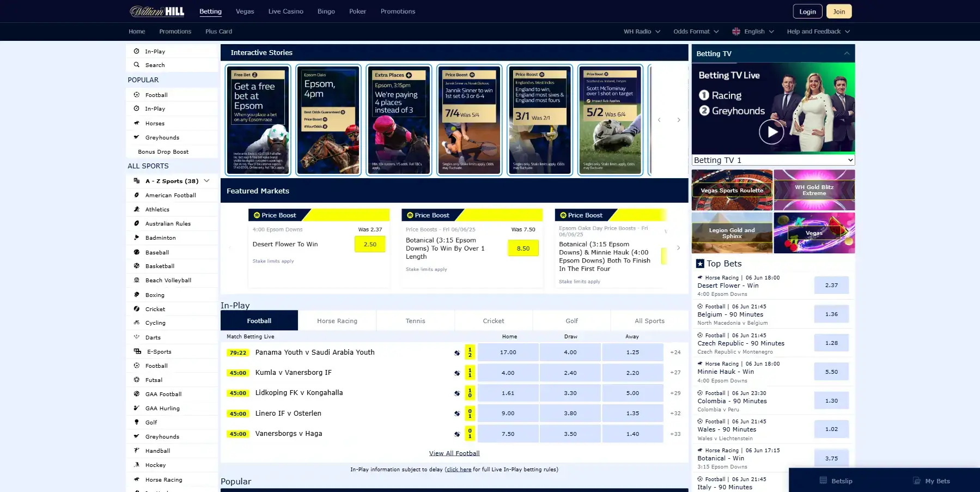Click the Horses icon in the sidebar
The height and width of the screenshot is (492, 980).
(136, 123)
